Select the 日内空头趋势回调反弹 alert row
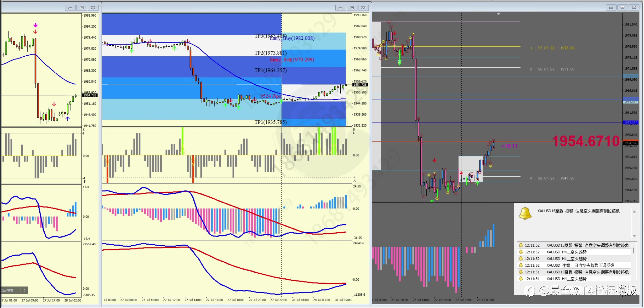This screenshot has height=308, width=644. [x=580, y=265]
